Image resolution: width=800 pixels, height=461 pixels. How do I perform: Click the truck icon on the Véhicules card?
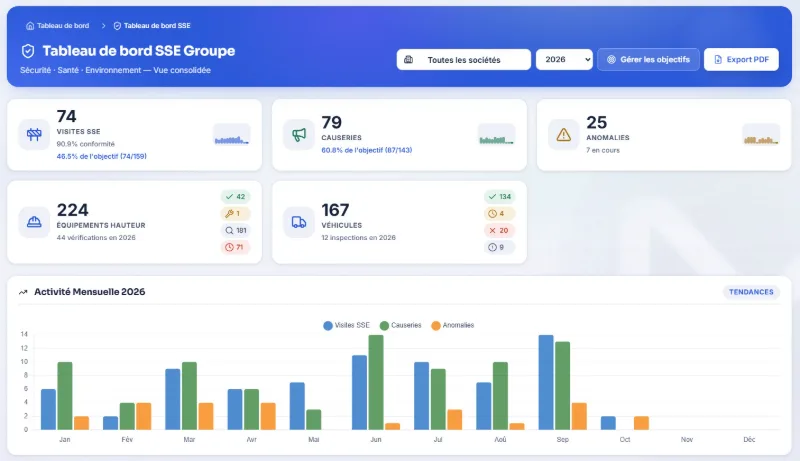299,222
